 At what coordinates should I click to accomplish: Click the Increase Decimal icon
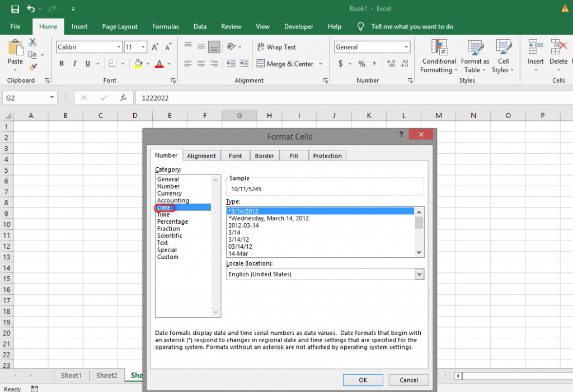391,64
